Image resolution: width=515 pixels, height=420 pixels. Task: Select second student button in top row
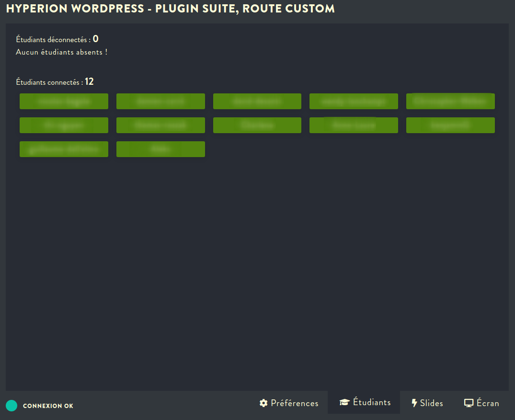(x=160, y=101)
